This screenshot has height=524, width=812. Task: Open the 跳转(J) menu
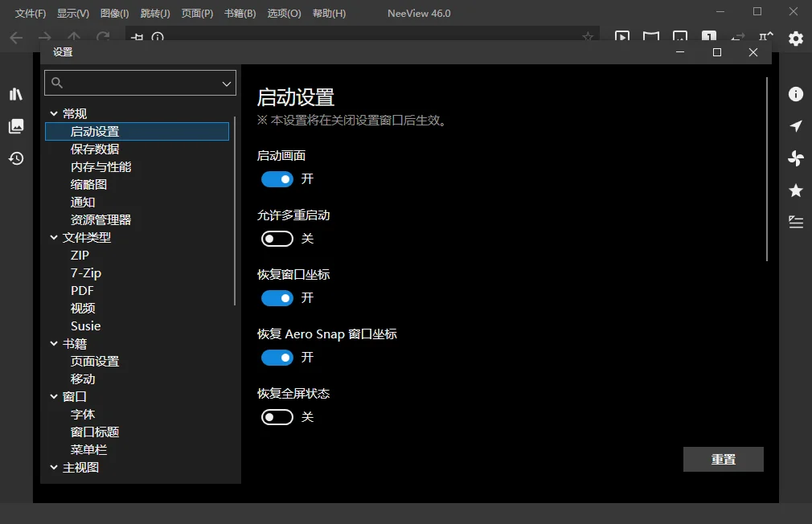155,14
